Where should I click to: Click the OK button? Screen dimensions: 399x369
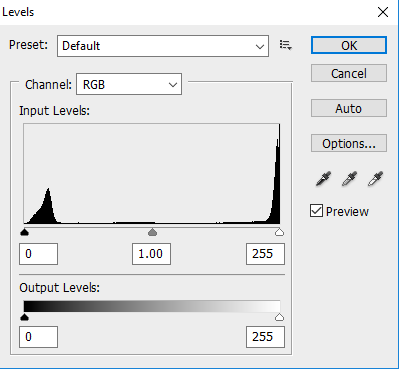click(349, 45)
